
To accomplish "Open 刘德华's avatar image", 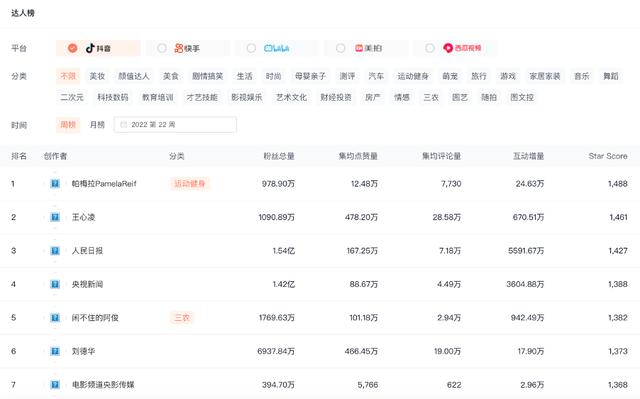I will [55, 351].
